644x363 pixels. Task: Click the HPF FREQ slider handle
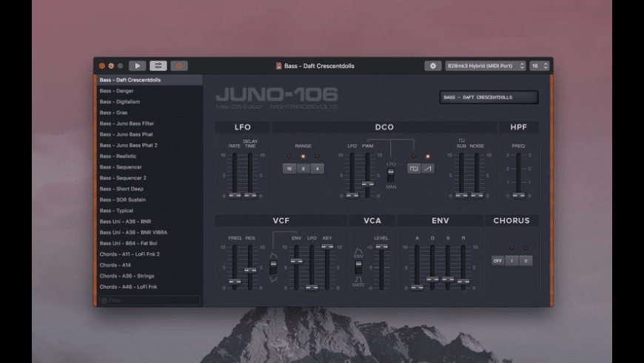coord(519,196)
